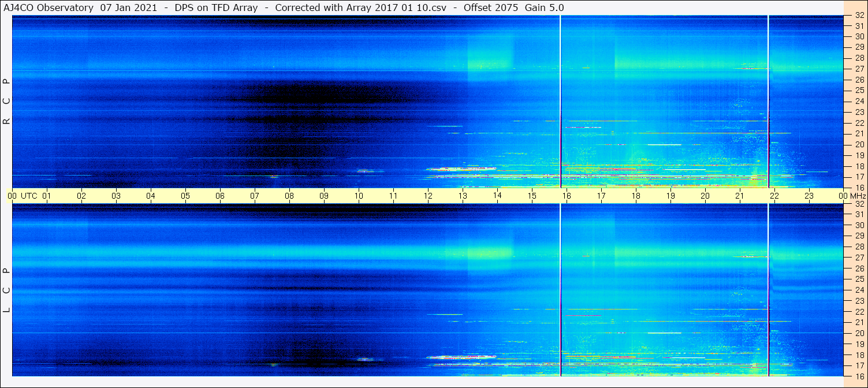Select hour 02 on the time axis
The width and height of the screenshot is (868, 388).
81,196
